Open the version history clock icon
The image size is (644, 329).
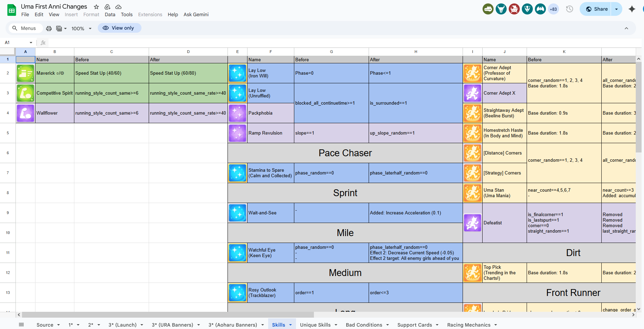(570, 9)
